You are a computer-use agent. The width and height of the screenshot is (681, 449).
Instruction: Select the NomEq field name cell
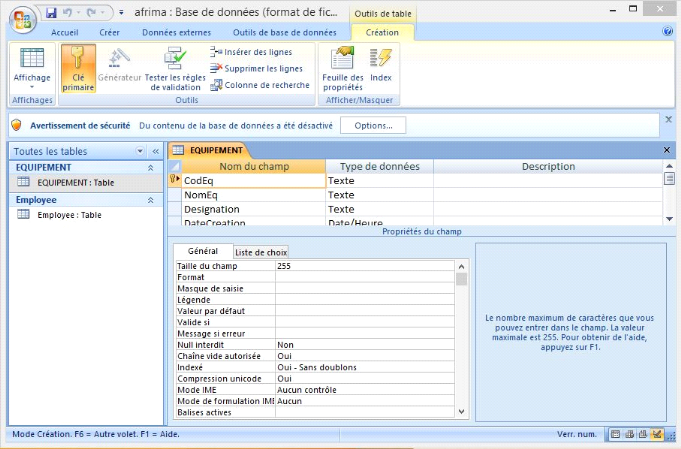pos(253,195)
